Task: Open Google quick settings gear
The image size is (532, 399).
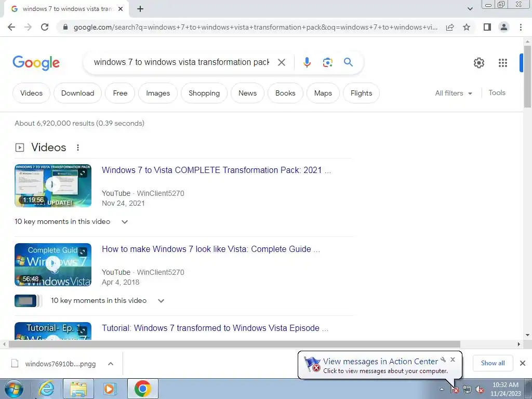Action: point(478,63)
